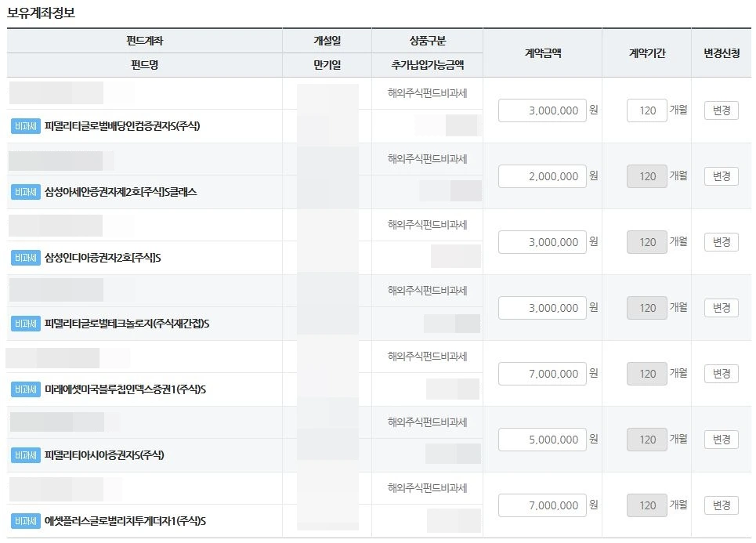Click the 변경신청 column header

point(722,53)
